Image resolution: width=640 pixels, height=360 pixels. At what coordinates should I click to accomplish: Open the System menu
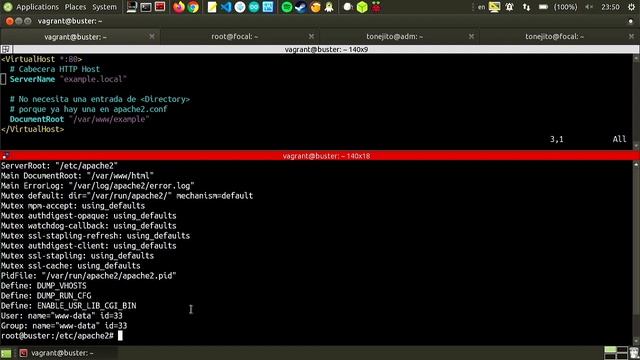(104, 7)
